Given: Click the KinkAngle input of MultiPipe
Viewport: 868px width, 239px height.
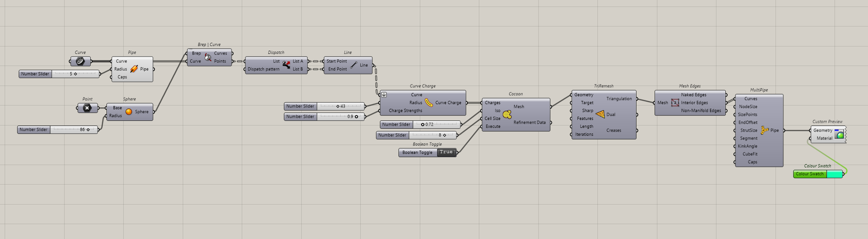Looking at the screenshot, I should [748, 146].
